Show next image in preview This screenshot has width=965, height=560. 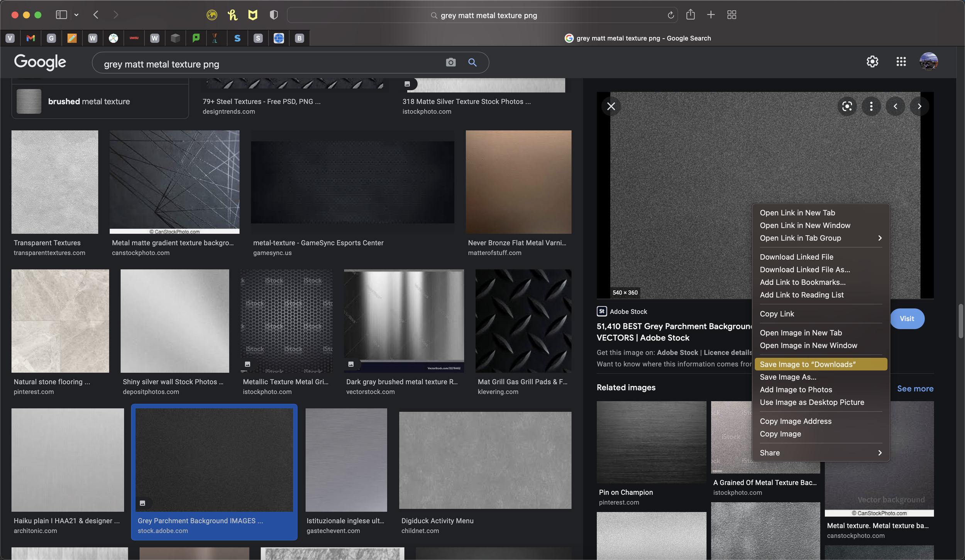tap(919, 106)
